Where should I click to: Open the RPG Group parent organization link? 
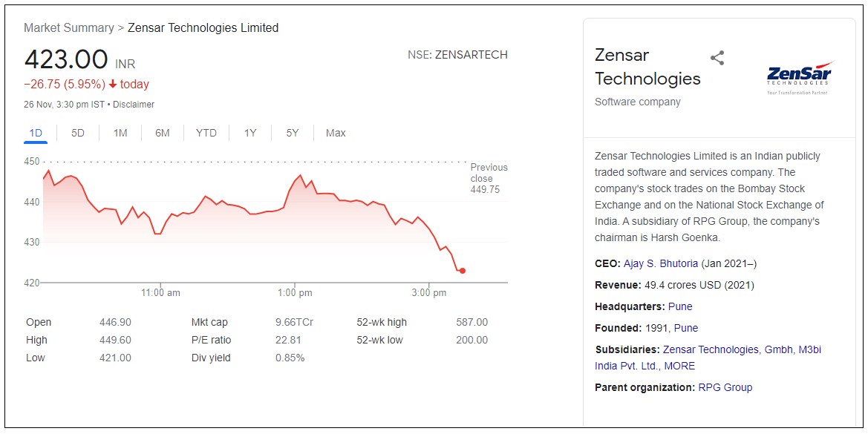pyautogui.click(x=725, y=387)
